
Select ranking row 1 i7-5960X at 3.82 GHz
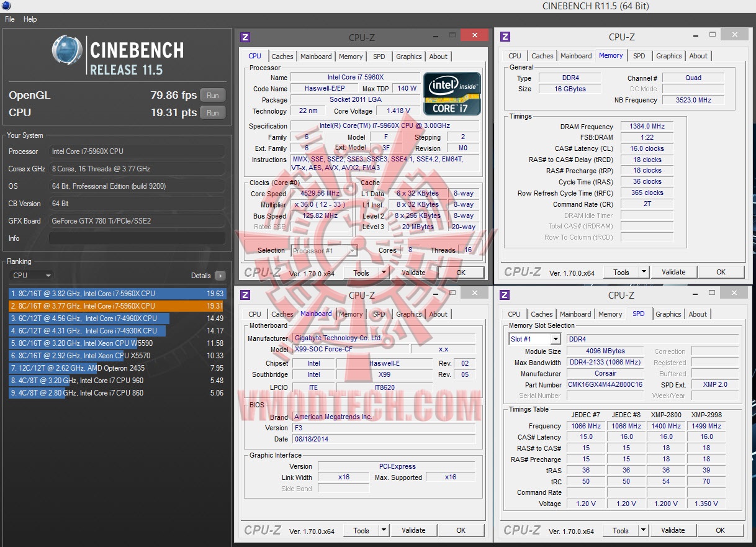[117, 294]
